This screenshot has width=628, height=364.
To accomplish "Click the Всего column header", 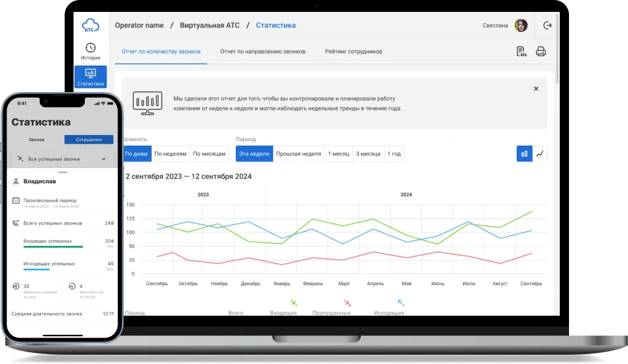I will (236, 313).
